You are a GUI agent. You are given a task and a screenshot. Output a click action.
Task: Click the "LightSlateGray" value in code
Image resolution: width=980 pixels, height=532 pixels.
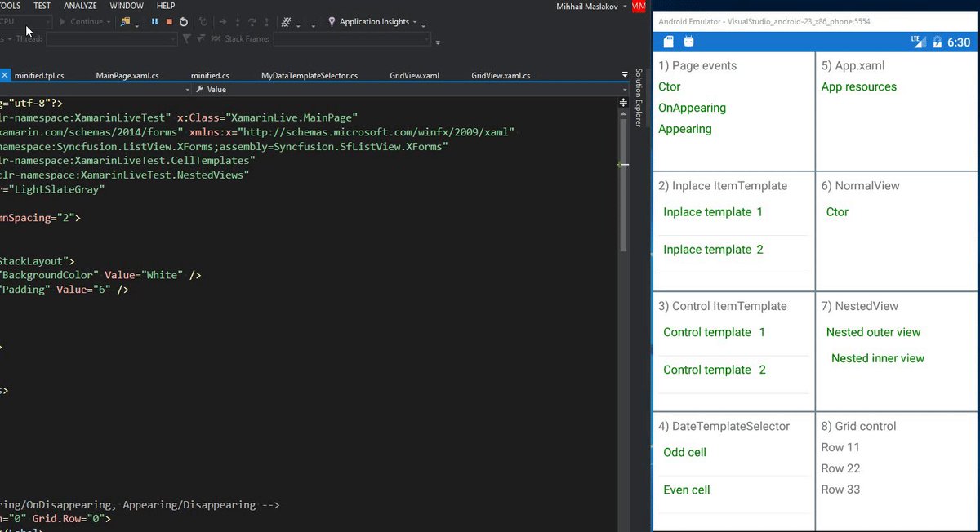(56, 189)
